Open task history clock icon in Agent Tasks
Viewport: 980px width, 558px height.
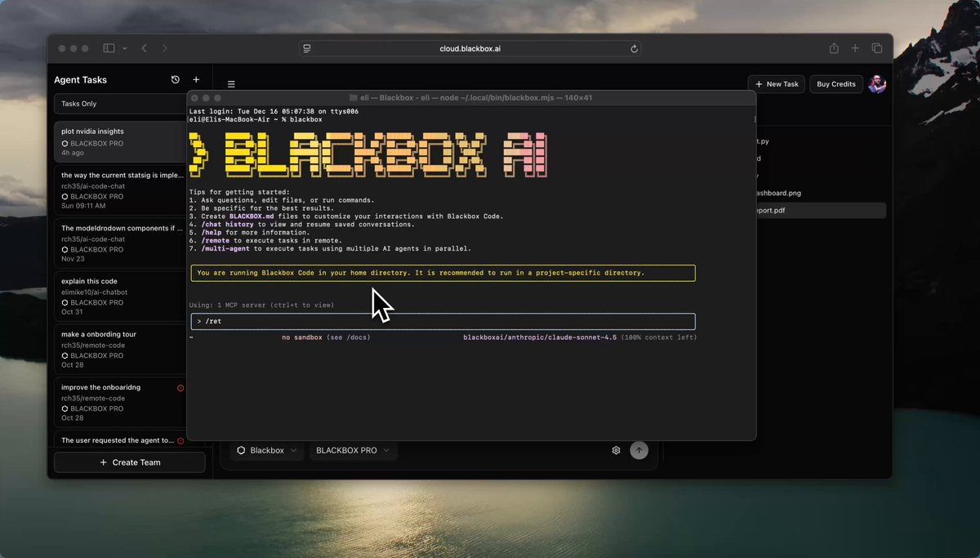[x=175, y=80]
